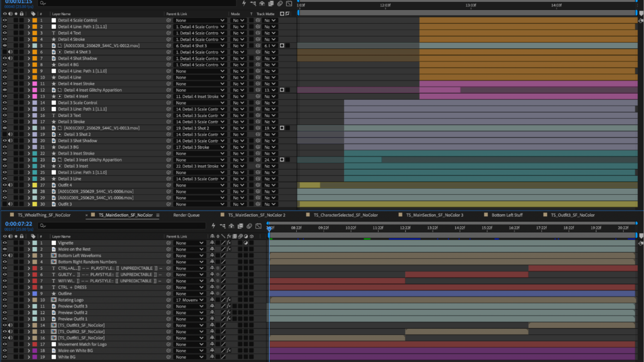This screenshot has height=362, width=644.
Task: Toggle shy switch on Outline layer
Action: pyautogui.click(x=213, y=293)
